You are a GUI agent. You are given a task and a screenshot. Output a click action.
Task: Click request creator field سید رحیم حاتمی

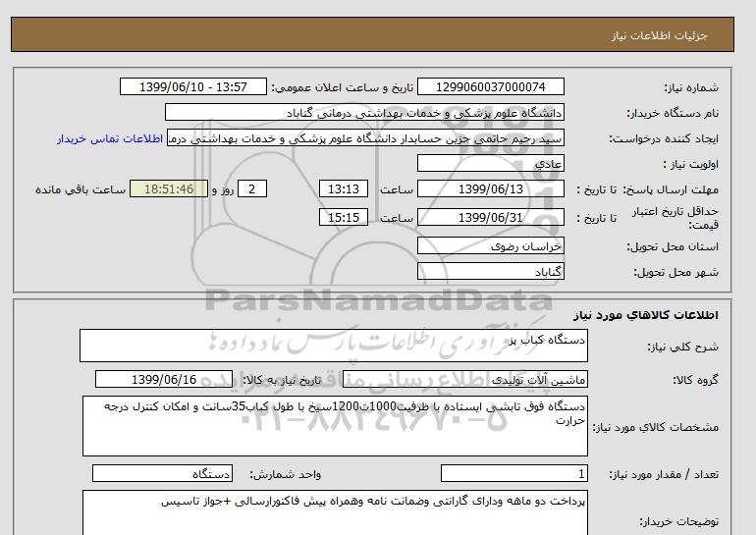(x=365, y=137)
